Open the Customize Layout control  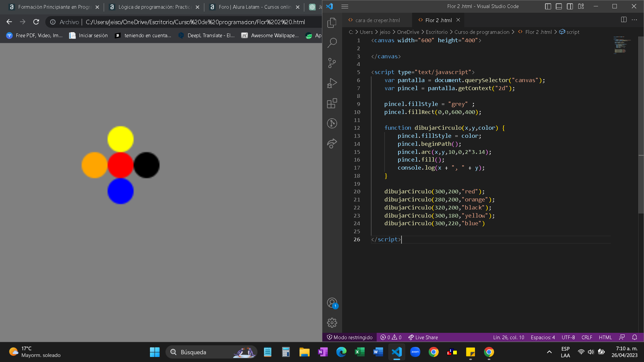[581, 6]
